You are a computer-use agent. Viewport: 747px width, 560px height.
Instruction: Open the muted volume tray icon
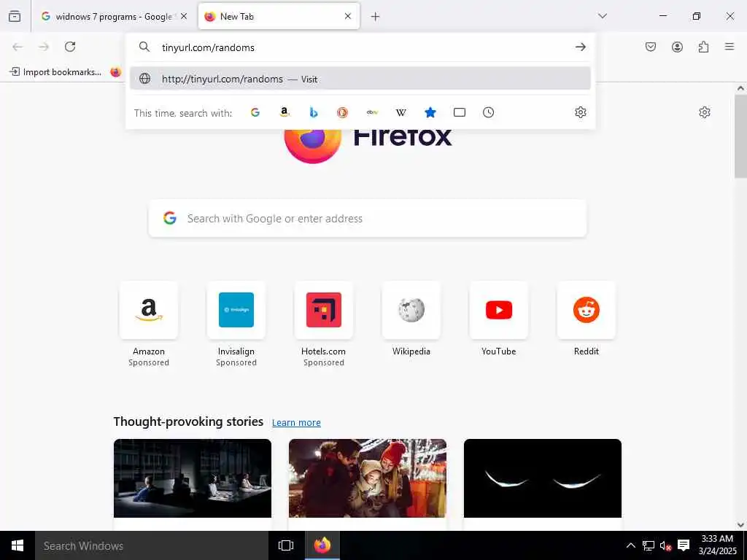tap(665, 545)
